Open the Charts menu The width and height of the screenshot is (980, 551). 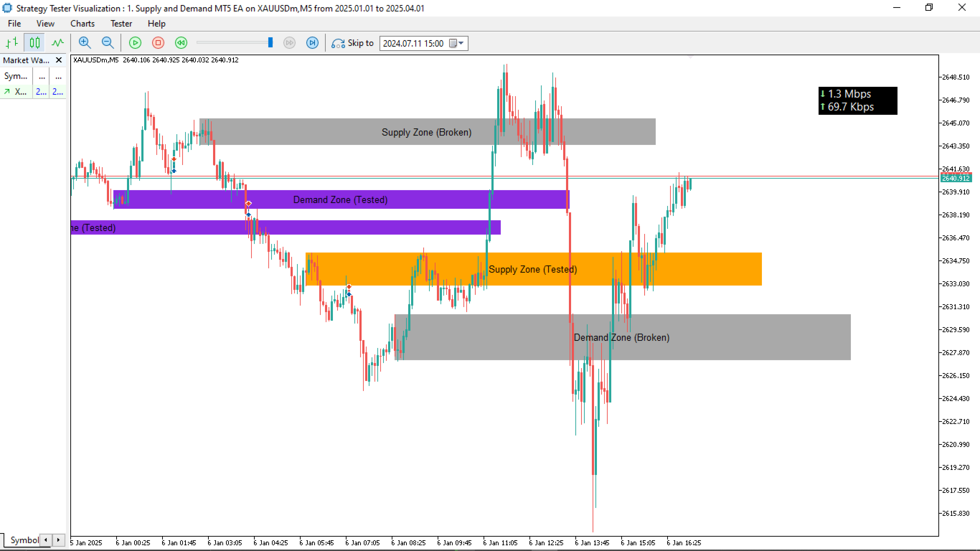point(83,24)
